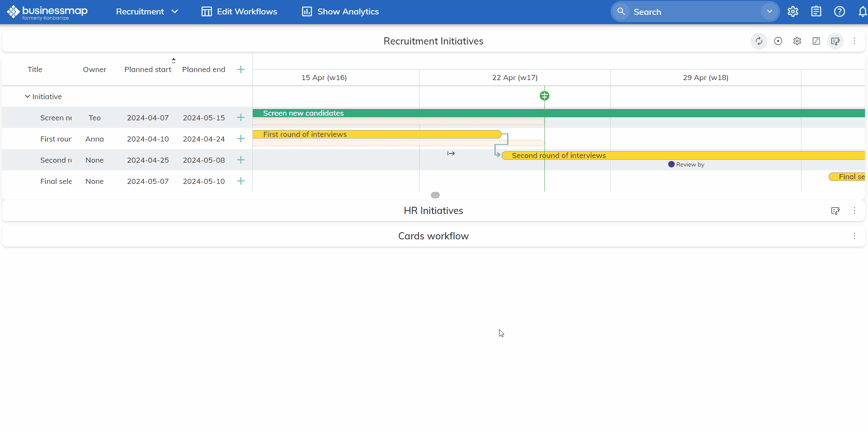Select the Screen new candidates row title
Screen dimensions: 868x433
[x=56, y=118]
